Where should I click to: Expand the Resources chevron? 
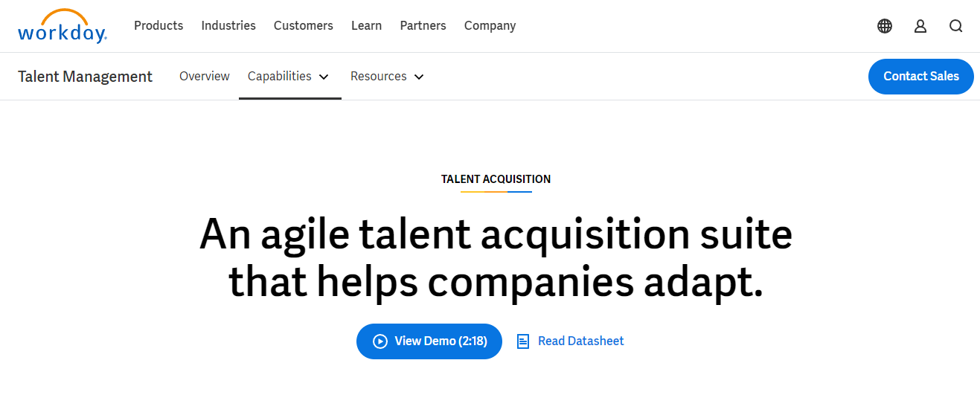[x=419, y=77]
